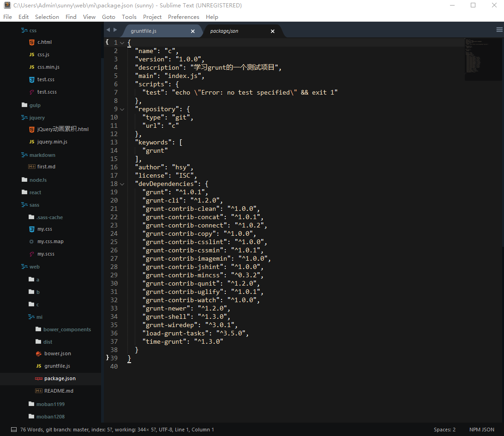The height and width of the screenshot is (436, 504).
Task: Click the .sass-cache folder icon
Action: pyautogui.click(x=31, y=217)
